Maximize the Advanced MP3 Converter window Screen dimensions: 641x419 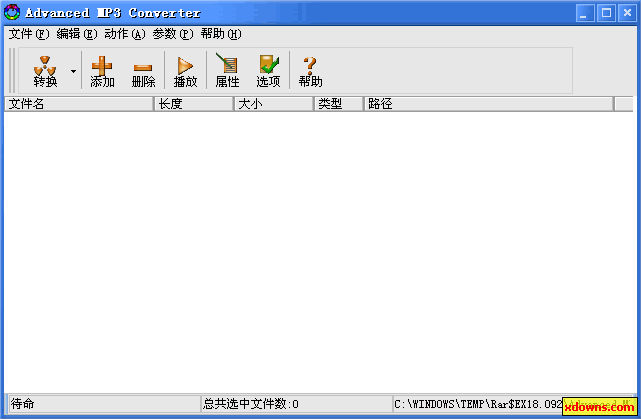(606, 13)
